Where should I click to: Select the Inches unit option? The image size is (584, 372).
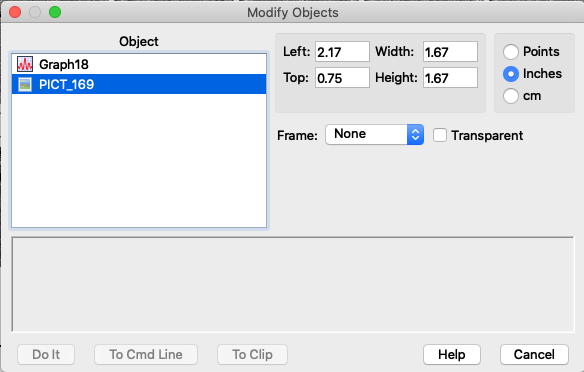tap(511, 74)
